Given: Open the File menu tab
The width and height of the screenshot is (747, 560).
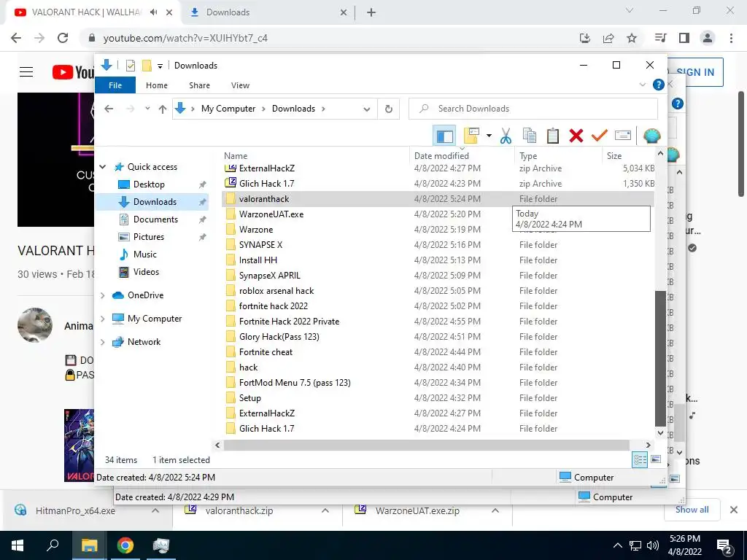Looking at the screenshot, I should pos(115,85).
